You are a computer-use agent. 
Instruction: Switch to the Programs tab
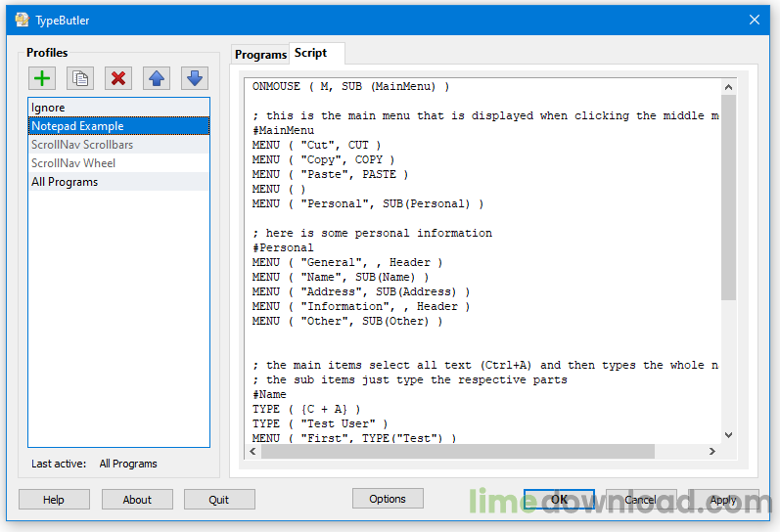260,55
